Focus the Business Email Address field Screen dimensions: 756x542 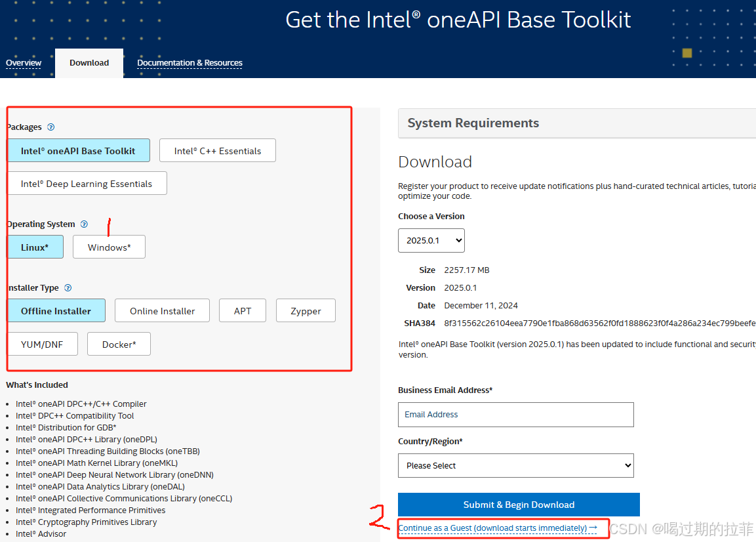[515, 415]
